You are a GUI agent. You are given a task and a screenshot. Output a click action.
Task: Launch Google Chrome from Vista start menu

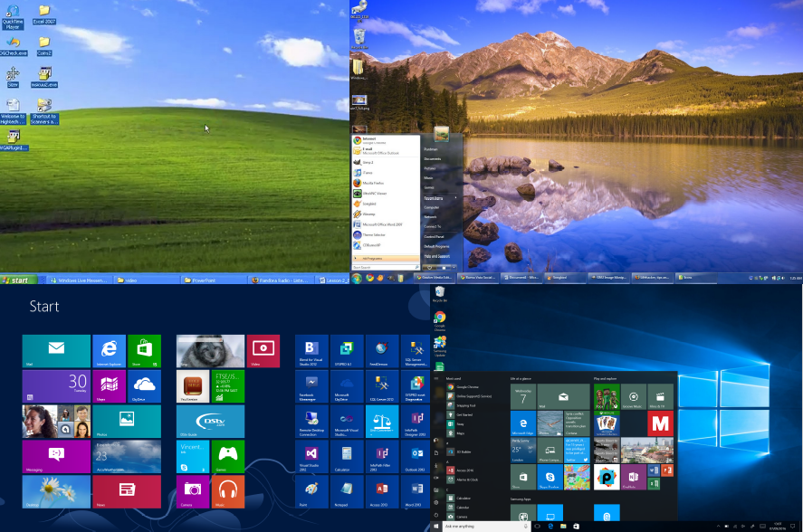point(386,139)
